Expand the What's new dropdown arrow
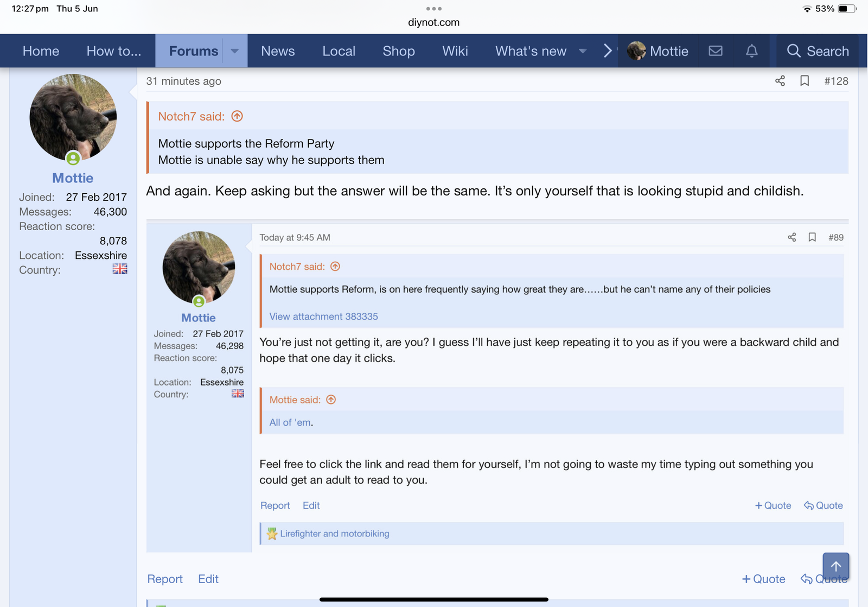 [583, 51]
